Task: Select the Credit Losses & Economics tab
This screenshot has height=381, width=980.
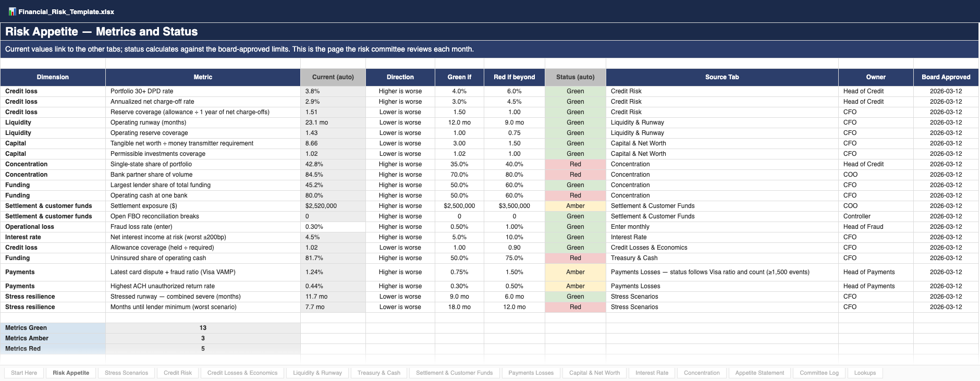Action: pos(242,373)
